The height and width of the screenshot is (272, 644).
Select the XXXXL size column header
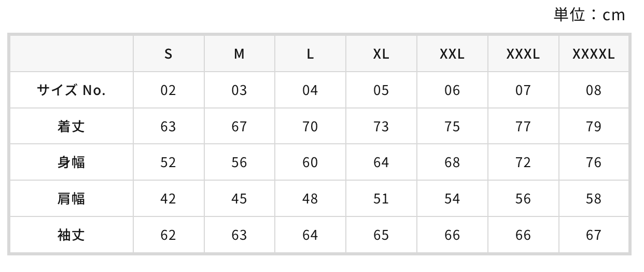[x=594, y=54]
